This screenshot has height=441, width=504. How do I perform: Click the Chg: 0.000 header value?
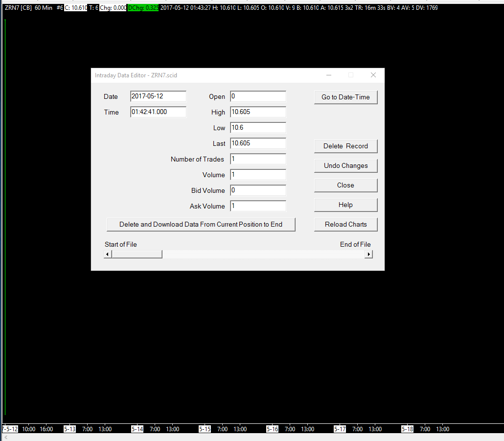click(113, 8)
